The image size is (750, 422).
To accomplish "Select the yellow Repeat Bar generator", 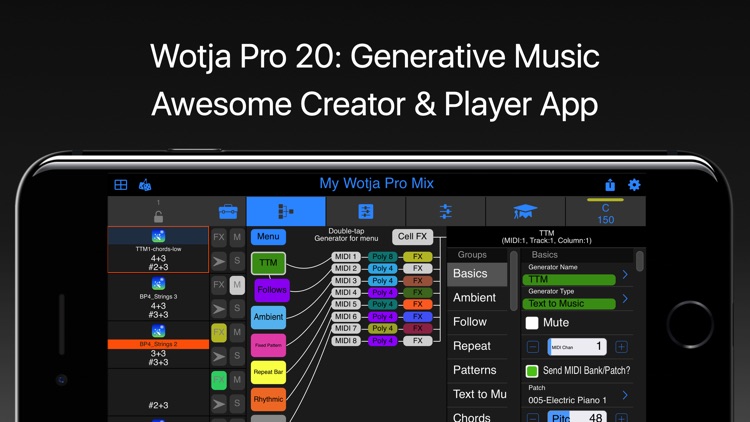I will [268, 372].
